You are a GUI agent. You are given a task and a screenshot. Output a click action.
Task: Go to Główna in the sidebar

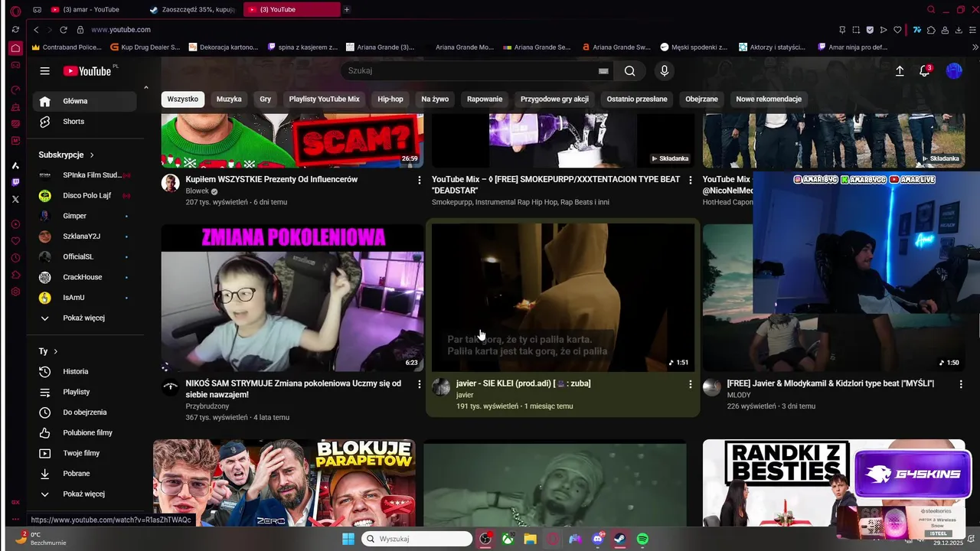click(x=84, y=101)
